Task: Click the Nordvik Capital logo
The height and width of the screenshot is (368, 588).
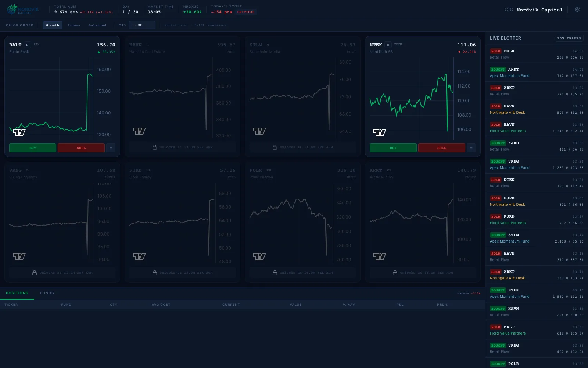Action: point(23,10)
